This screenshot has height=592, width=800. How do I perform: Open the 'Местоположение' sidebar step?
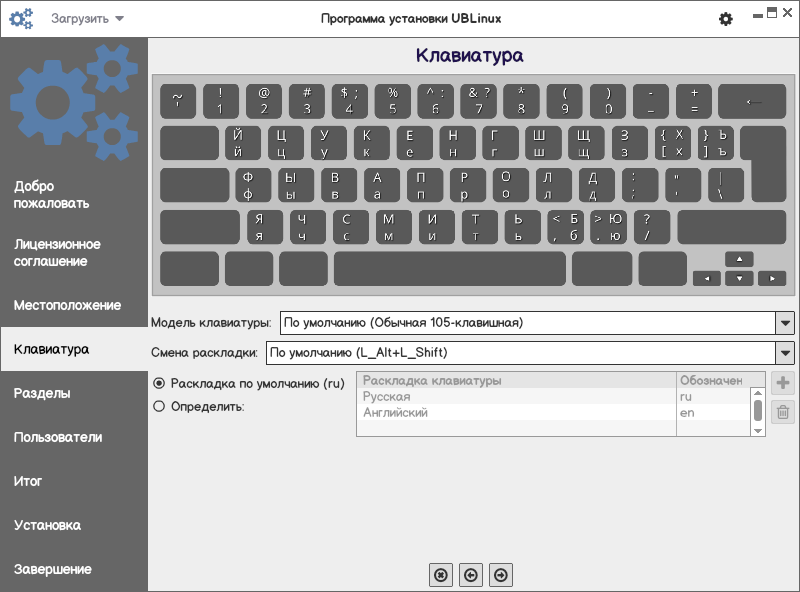[x=67, y=305]
